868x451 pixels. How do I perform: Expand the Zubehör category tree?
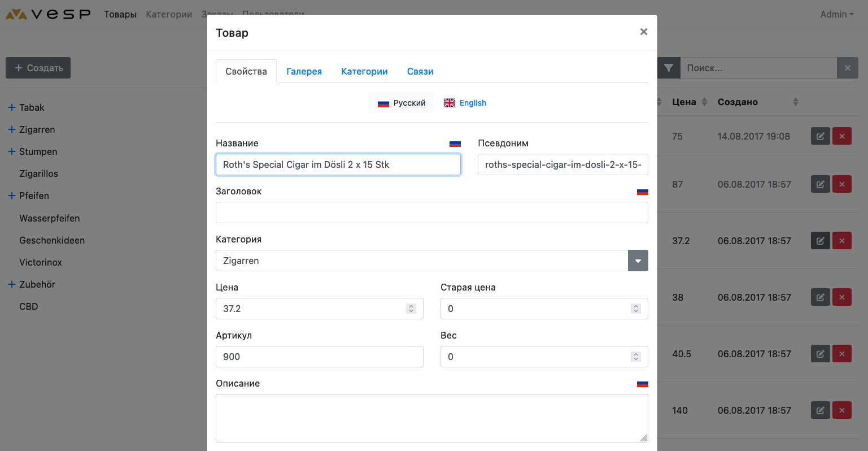click(11, 284)
